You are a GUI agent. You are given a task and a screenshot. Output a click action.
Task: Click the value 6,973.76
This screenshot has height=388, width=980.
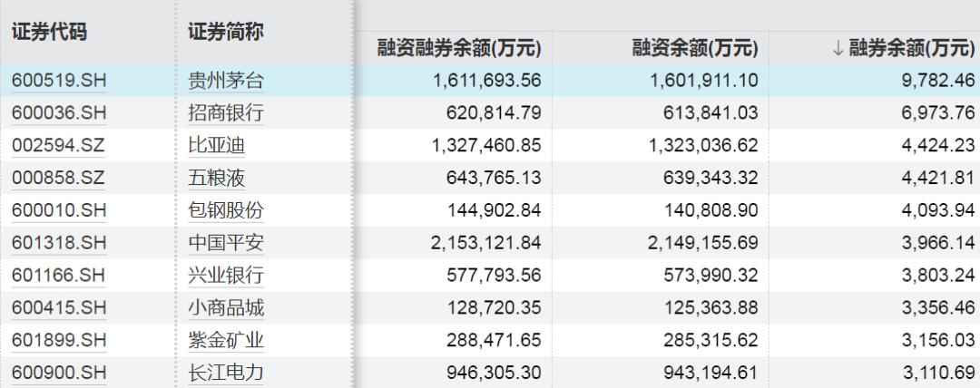coord(938,113)
